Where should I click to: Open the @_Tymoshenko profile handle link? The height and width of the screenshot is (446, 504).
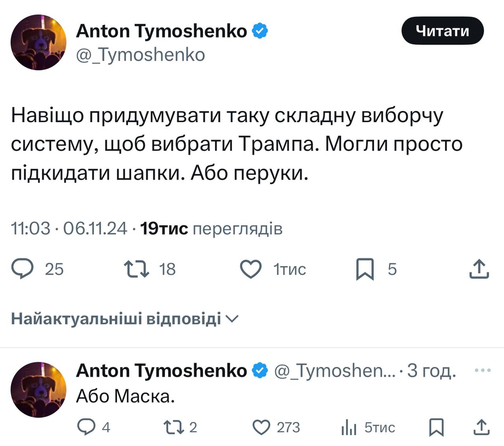click(x=140, y=55)
